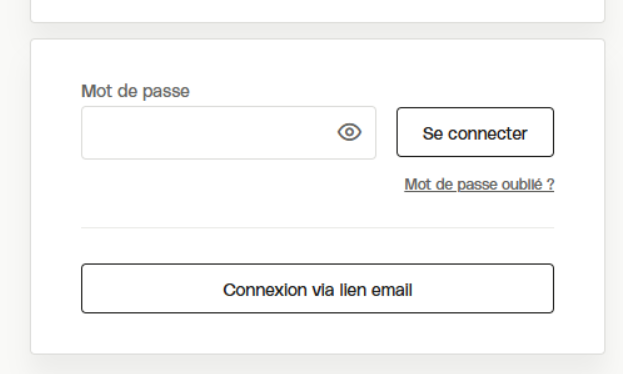623x374 pixels.
Task: Follow the underlined forgotten password link
Action: [479, 184]
